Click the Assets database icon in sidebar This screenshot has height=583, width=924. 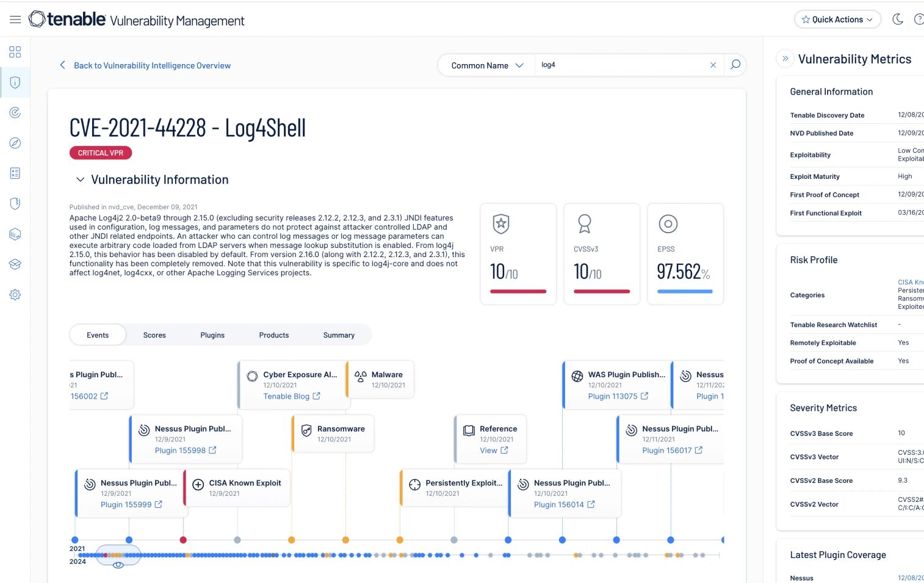click(15, 234)
